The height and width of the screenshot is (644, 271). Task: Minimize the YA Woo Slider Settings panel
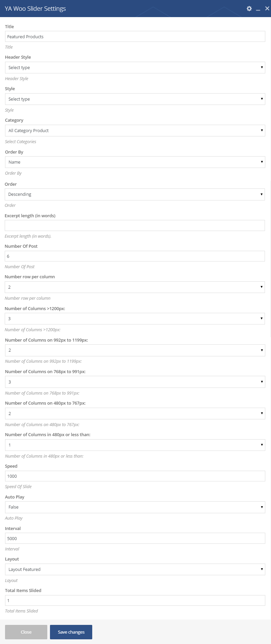pos(258,9)
